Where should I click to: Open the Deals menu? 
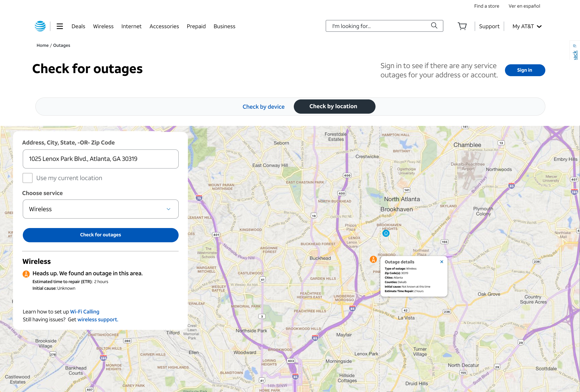78,26
